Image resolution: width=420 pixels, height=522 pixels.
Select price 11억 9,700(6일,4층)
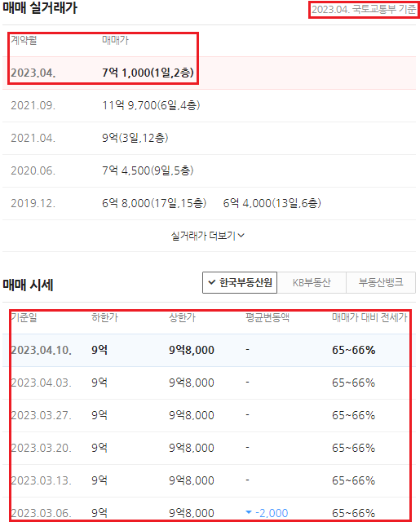pos(151,105)
